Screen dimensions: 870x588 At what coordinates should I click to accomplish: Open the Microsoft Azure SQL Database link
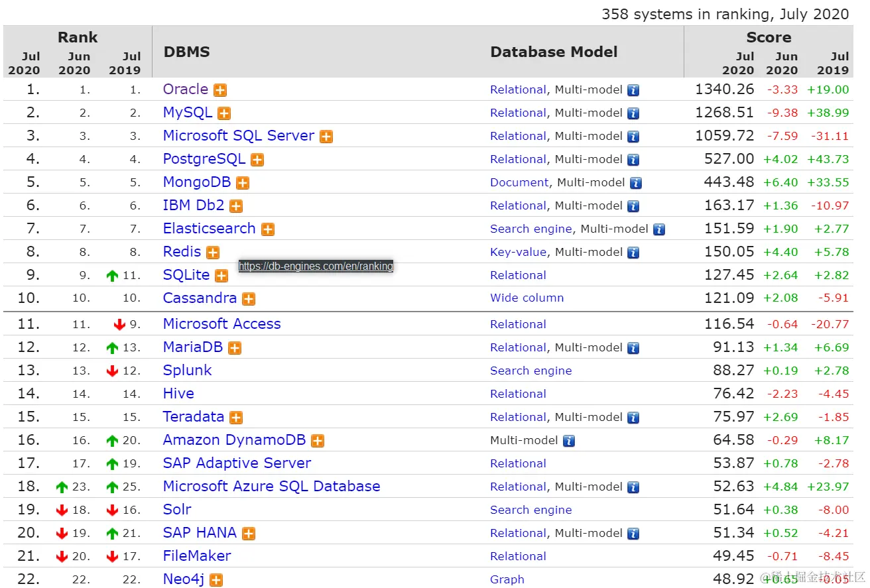(x=272, y=486)
